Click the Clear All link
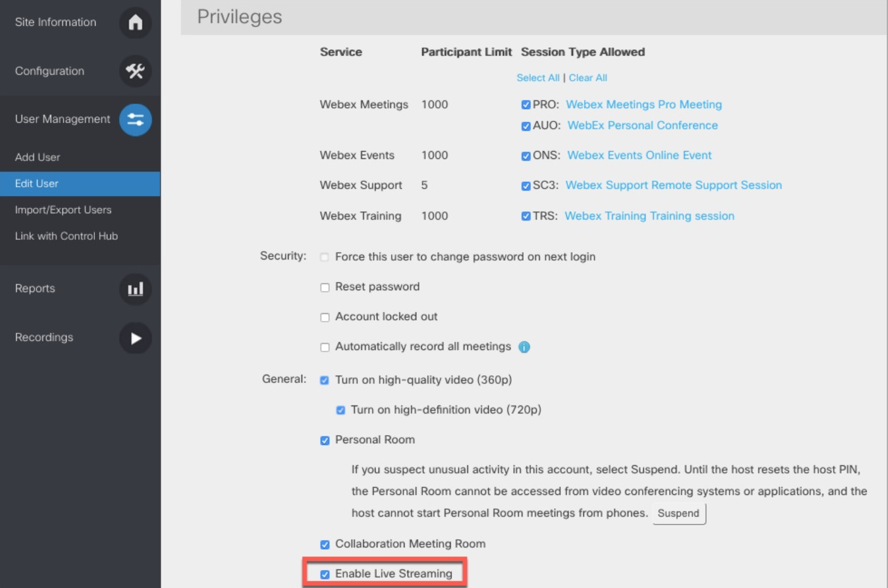888x588 pixels. click(x=588, y=78)
